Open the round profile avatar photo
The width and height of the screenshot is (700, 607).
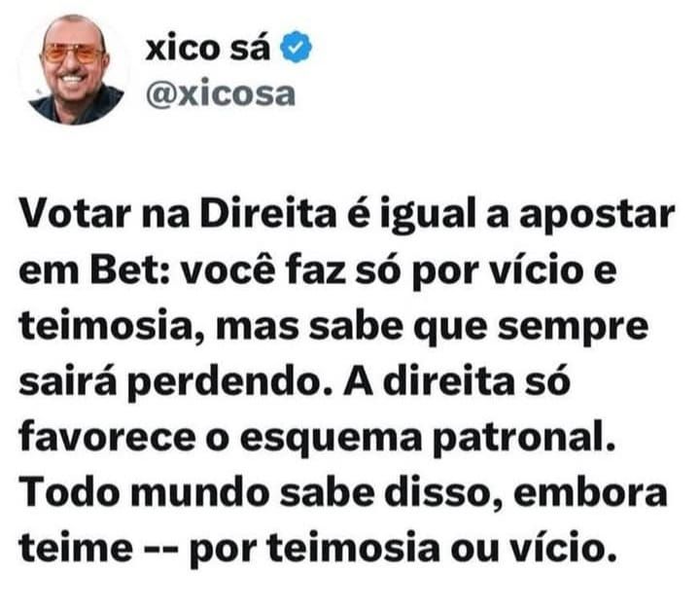tap(75, 69)
